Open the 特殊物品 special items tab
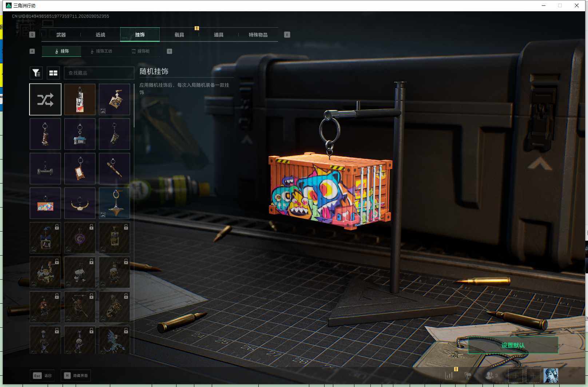The width and height of the screenshot is (588, 387). [258, 35]
